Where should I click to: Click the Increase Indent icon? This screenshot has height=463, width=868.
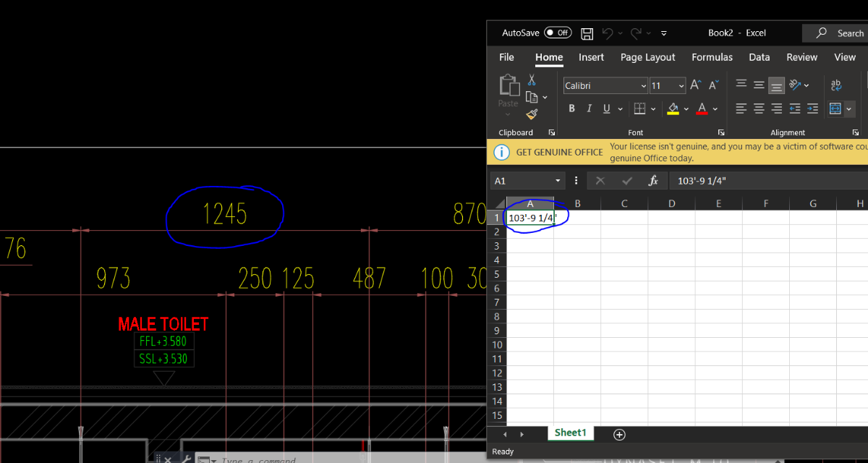(812, 109)
